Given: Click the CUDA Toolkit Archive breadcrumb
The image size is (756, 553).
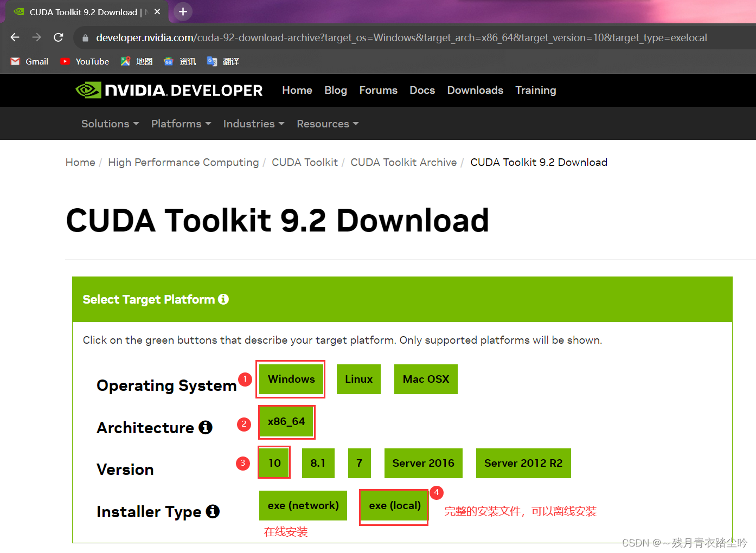Looking at the screenshot, I should [x=403, y=162].
